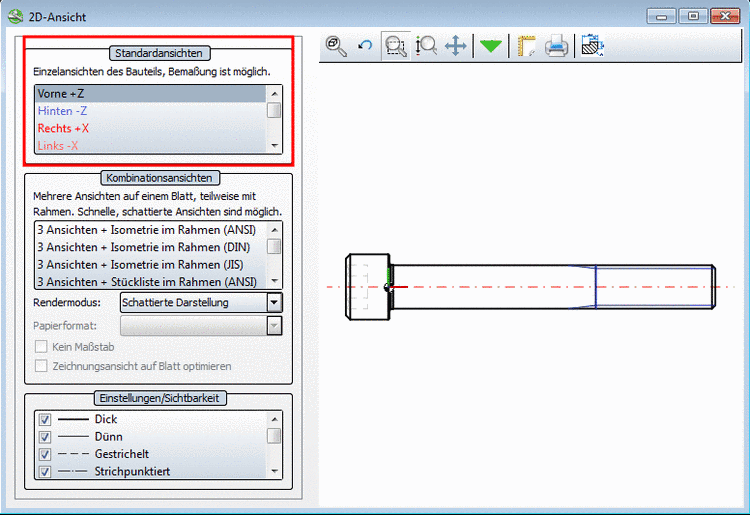Click the 'Standardansichten' group header
This screenshot has width=750, height=515.
(x=159, y=53)
